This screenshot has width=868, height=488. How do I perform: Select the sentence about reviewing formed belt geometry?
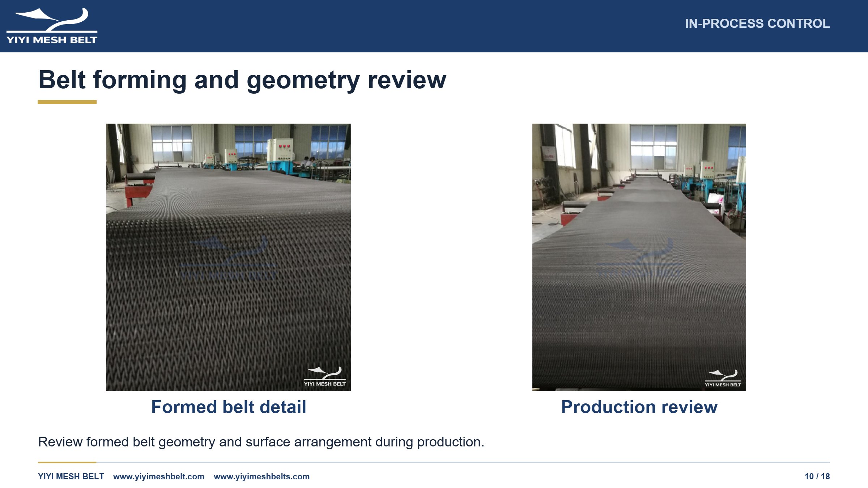pos(261,442)
